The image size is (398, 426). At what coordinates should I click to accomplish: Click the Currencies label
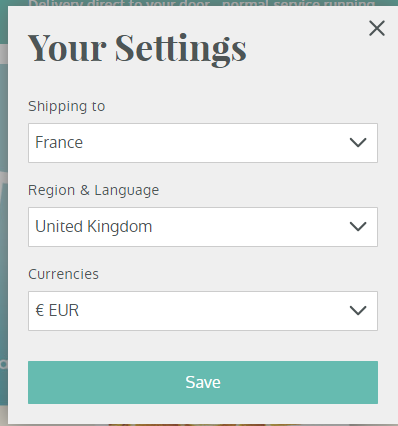[x=63, y=274]
